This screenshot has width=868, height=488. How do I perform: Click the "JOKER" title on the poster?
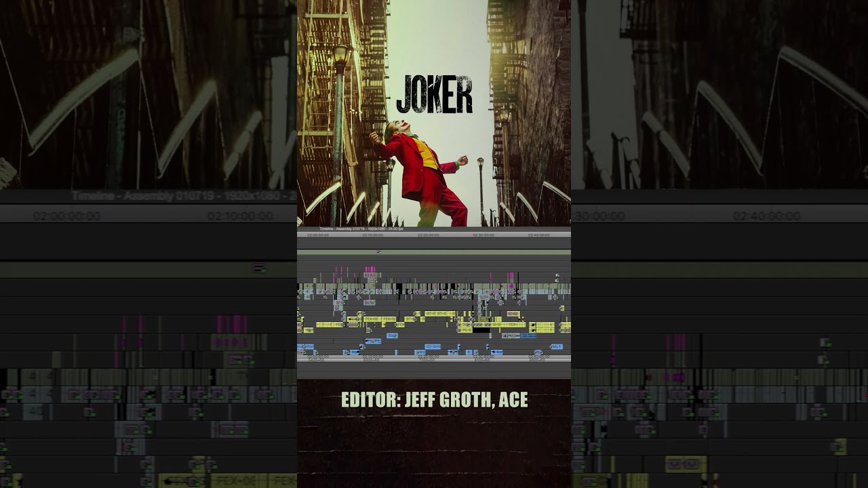[435, 94]
